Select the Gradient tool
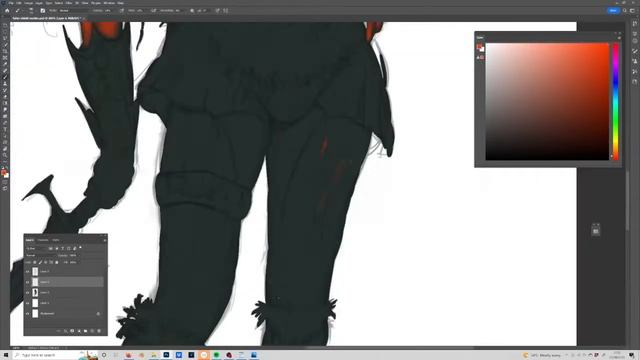The width and height of the screenshot is (640, 360). pos(5,103)
